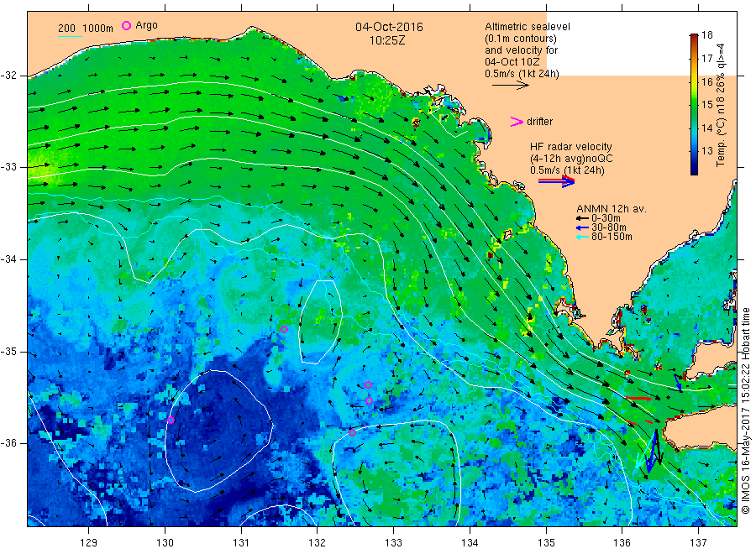Click the Argo float marker near 131.5E 34.8S

pos(285,330)
